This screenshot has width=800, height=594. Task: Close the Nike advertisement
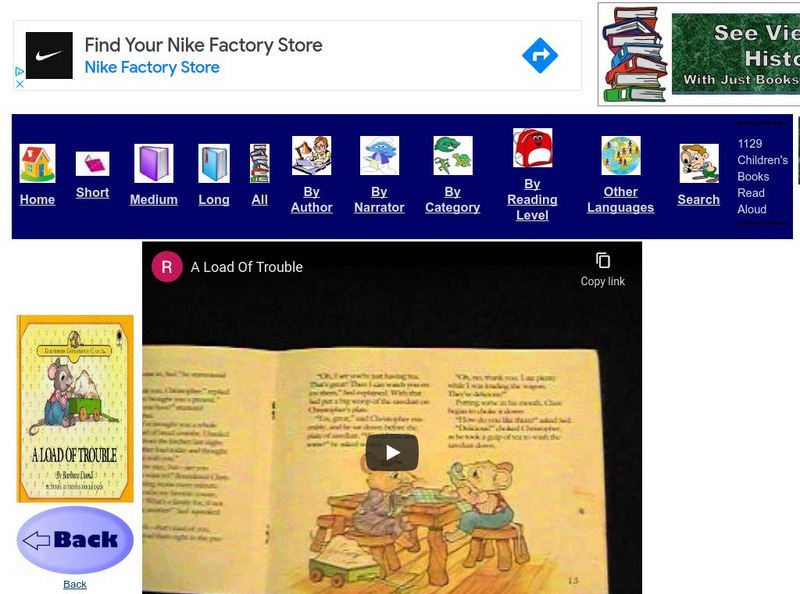[x=19, y=84]
